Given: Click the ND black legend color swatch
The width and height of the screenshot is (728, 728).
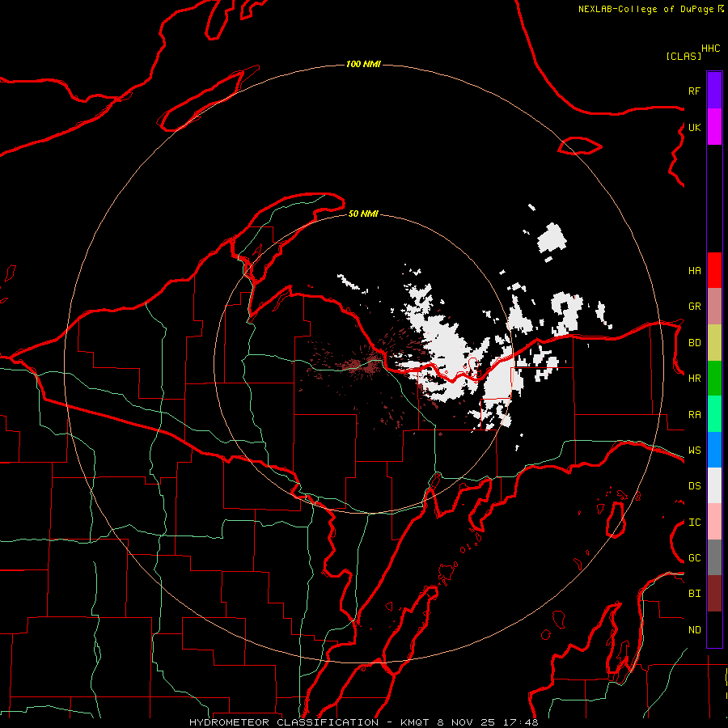Looking at the screenshot, I should point(714,629).
